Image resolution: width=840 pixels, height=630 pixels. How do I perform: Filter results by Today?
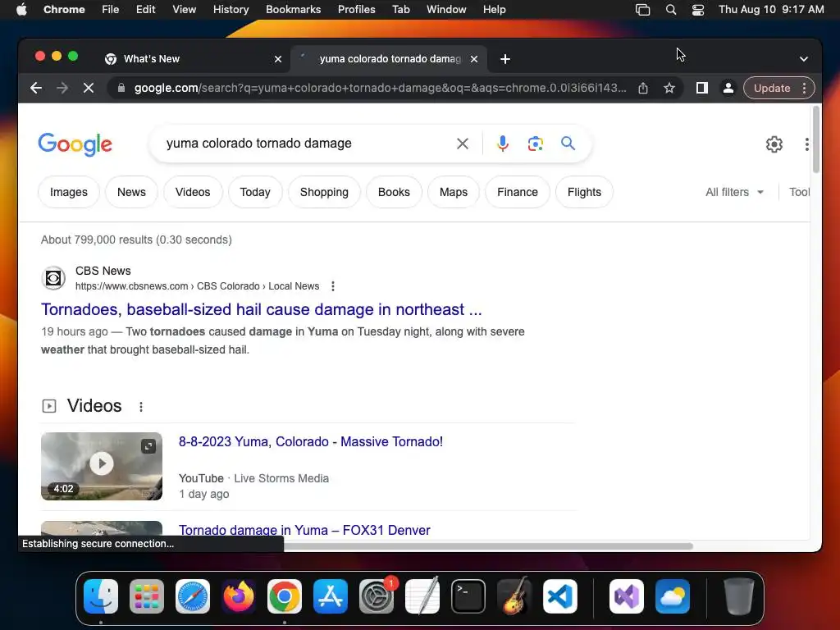click(x=255, y=192)
